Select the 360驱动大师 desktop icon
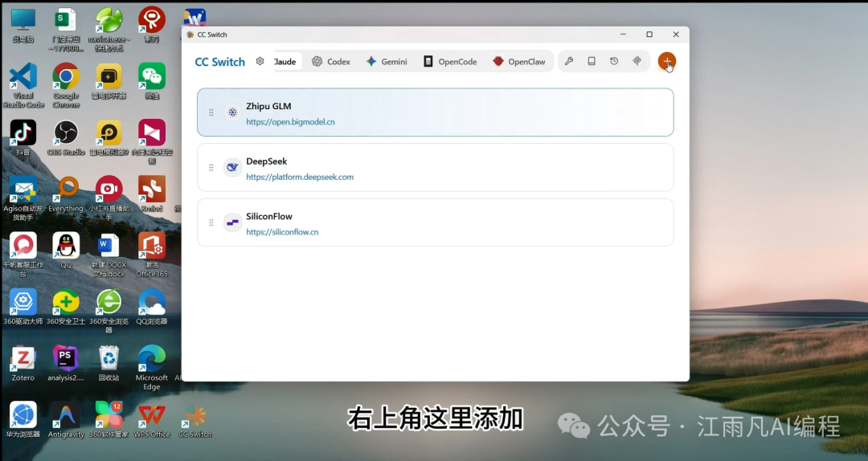The width and height of the screenshot is (868, 461). tap(23, 307)
